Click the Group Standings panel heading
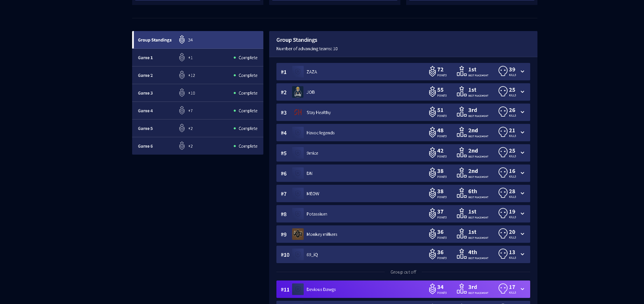 pyautogui.click(x=297, y=40)
